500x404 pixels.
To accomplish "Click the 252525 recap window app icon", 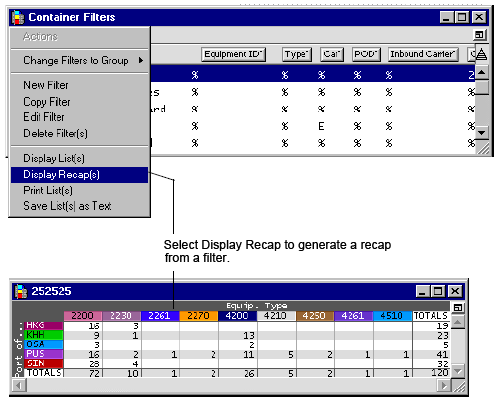I will point(21,291).
